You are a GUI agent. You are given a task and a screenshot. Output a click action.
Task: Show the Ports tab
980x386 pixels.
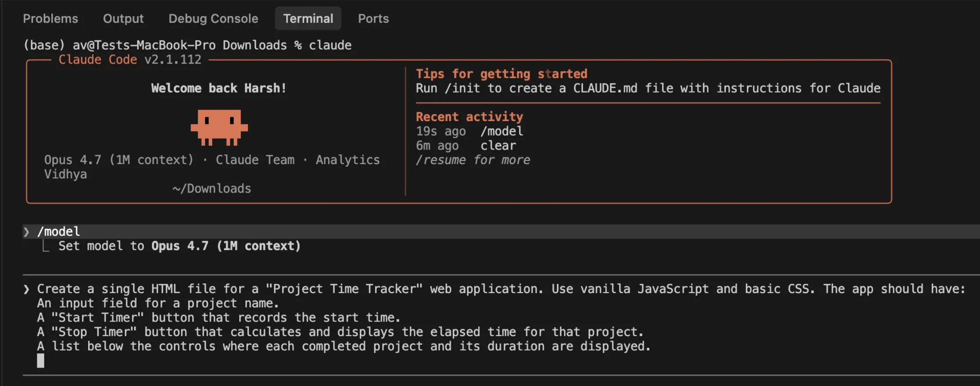pyautogui.click(x=373, y=18)
